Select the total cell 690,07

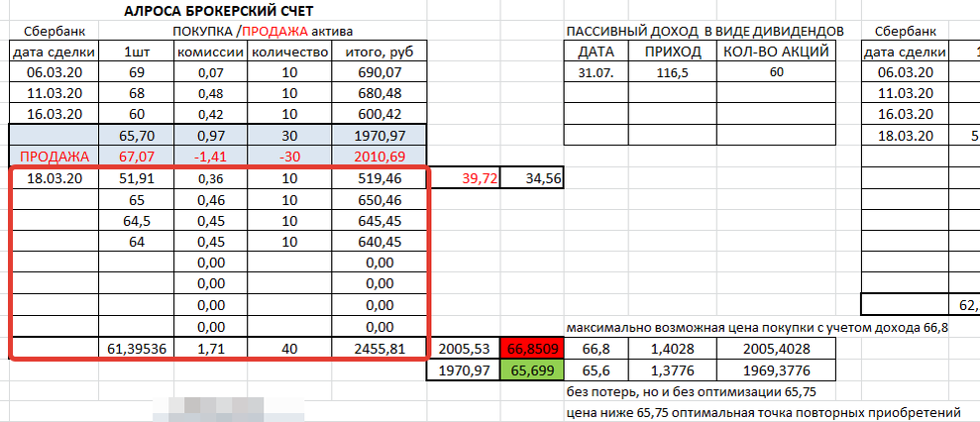click(380, 72)
